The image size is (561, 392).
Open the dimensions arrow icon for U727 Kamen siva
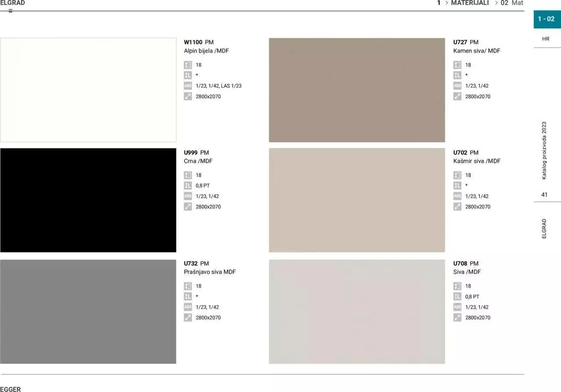(458, 96)
